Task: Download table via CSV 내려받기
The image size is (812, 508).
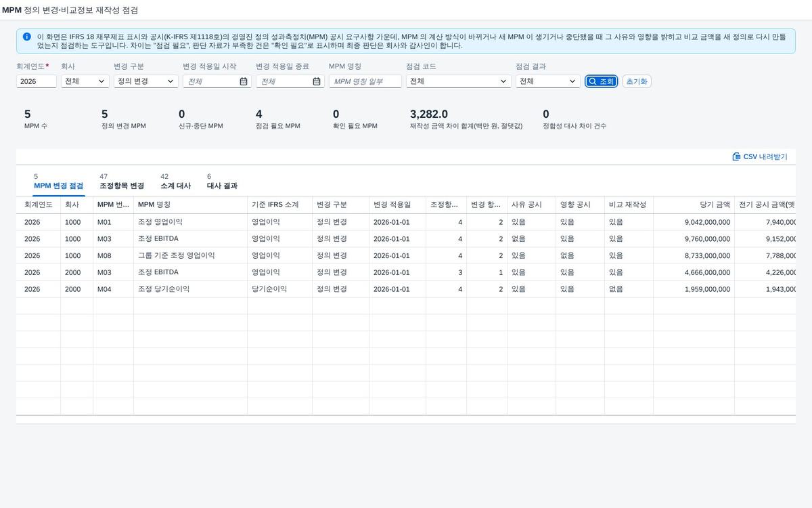Action: [760, 156]
